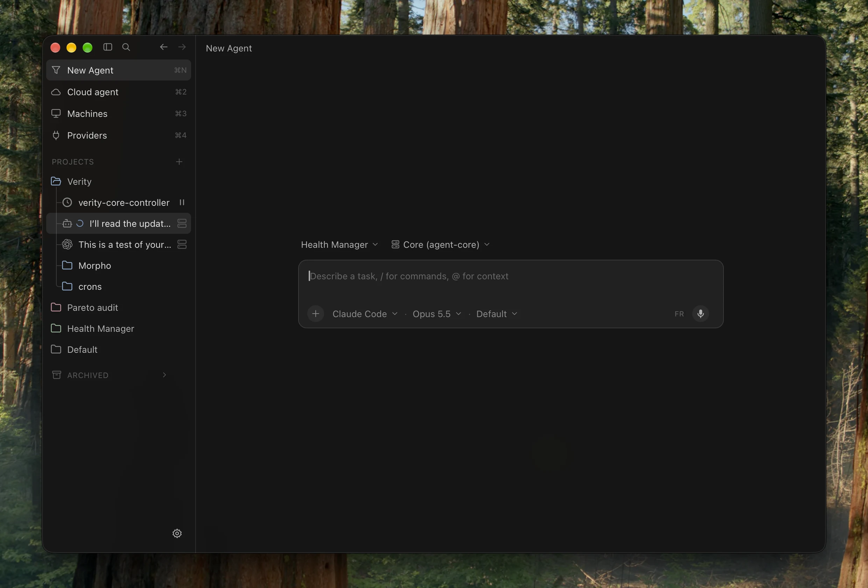Screen dimensions: 868x588
Task: Open the Claude Code provider dropdown
Action: (x=365, y=314)
